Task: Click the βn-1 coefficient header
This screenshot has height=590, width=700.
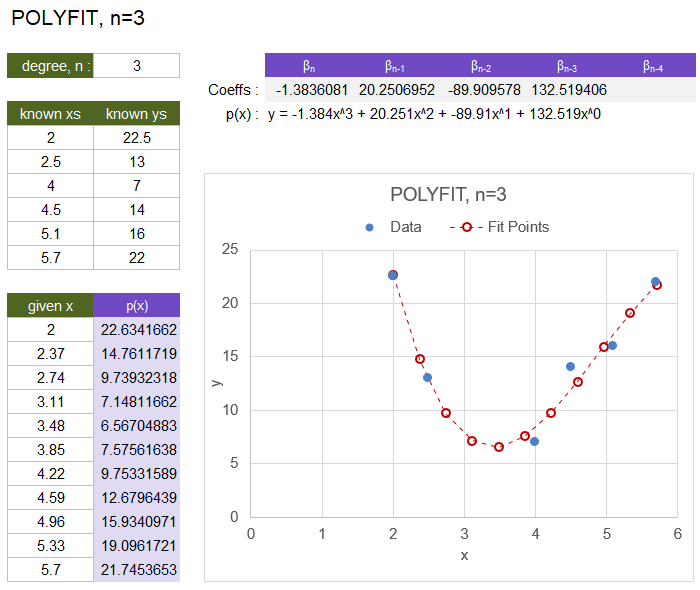Action: pyautogui.click(x=395, y=66)
